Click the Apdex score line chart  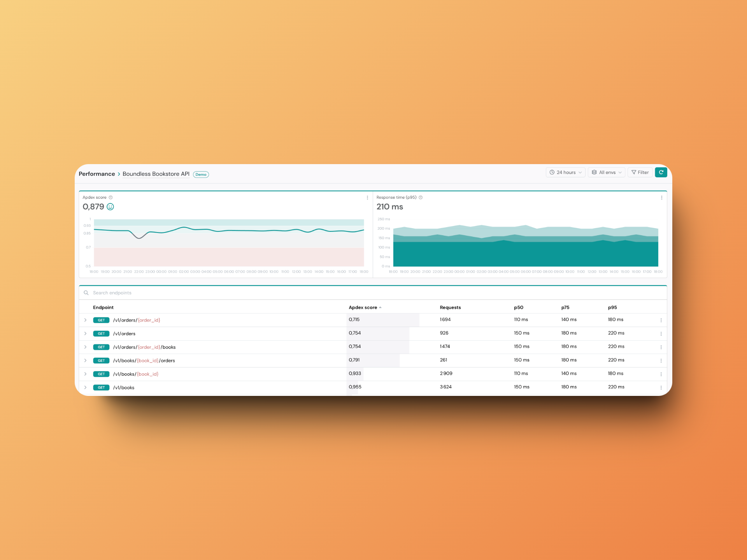(x=229, y=243)
